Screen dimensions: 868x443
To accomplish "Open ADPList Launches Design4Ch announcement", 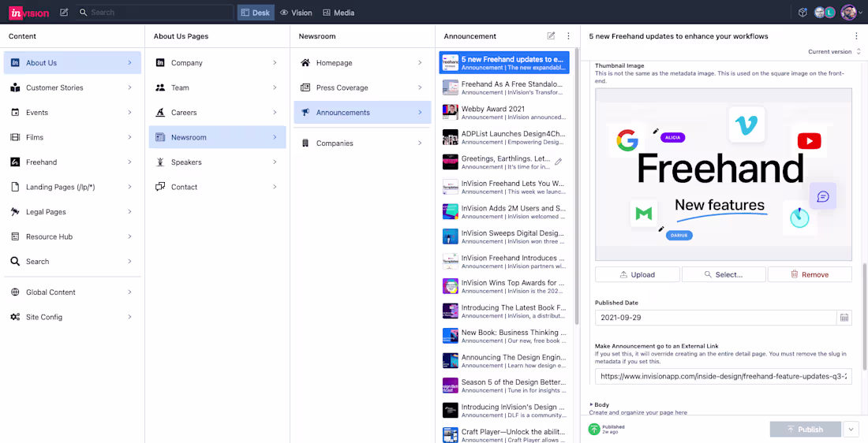I will [505, 137].
